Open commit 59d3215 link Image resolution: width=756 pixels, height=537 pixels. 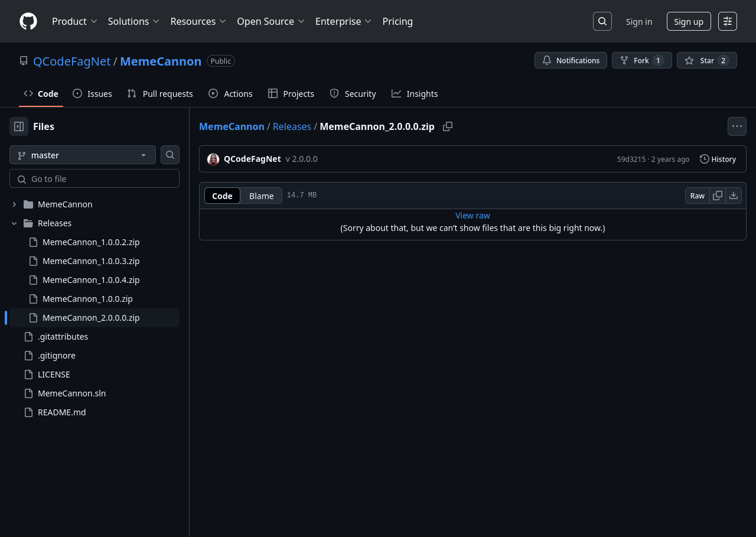pyautogui.click(x=631, y=159)
